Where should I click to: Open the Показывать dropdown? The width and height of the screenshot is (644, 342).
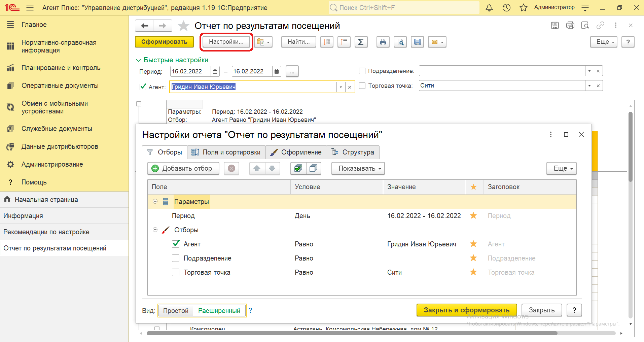pos(358,168)
